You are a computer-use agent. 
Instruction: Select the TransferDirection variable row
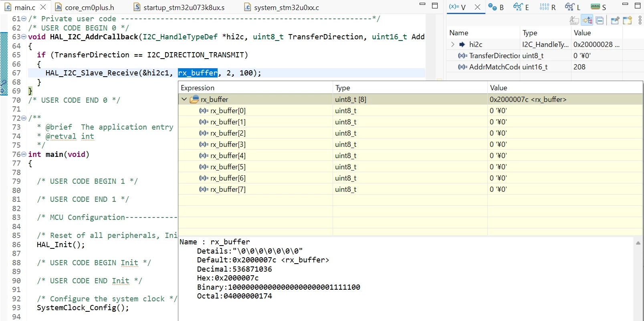tap(544, 56)
